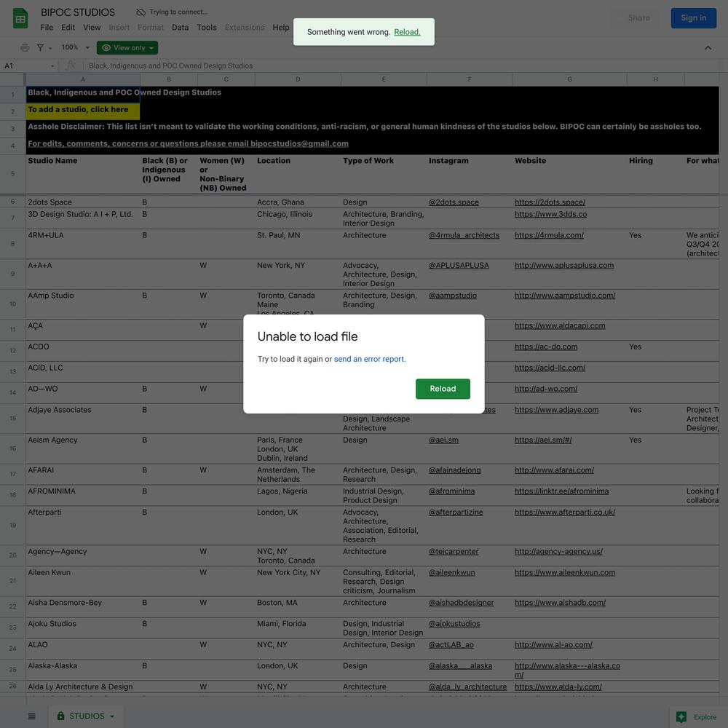Click the yellow 'To add a studio, click here' cell
The height and width of the screenshot is (728, 728).
click(83, 111)
